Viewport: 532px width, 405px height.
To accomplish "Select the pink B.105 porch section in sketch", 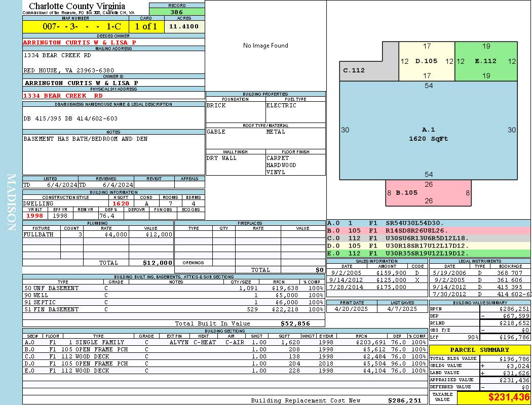I will click(x=429, y=193).
